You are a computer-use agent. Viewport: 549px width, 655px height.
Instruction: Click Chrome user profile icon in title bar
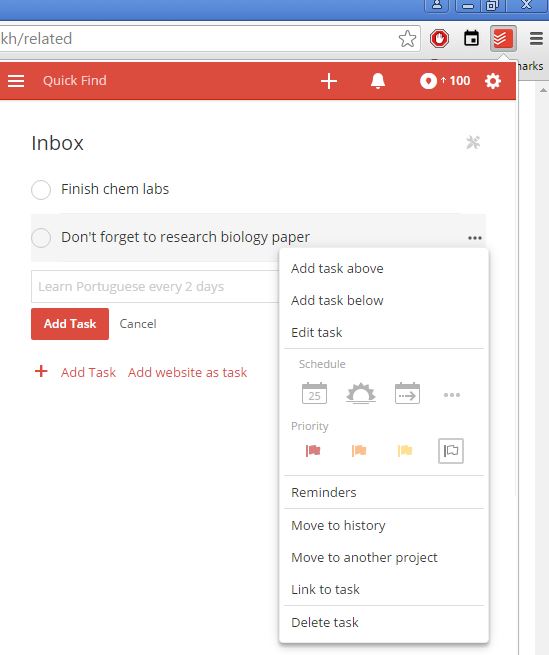click(437, 5)
